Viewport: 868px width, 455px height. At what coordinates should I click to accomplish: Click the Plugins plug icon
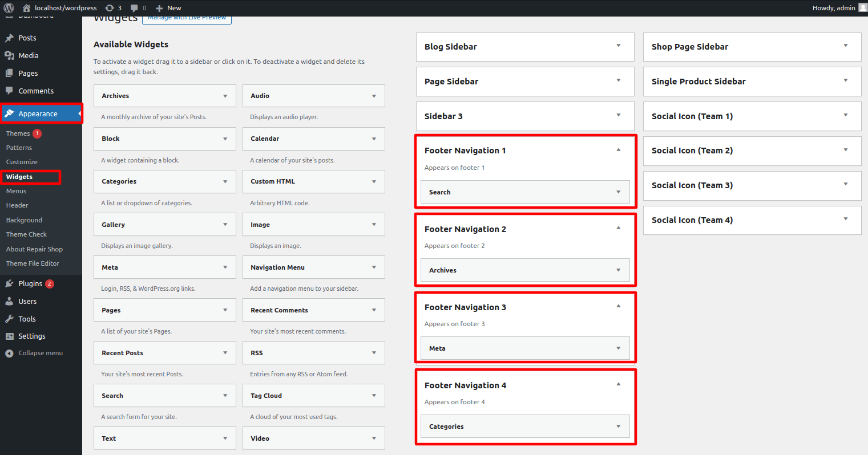9,284
